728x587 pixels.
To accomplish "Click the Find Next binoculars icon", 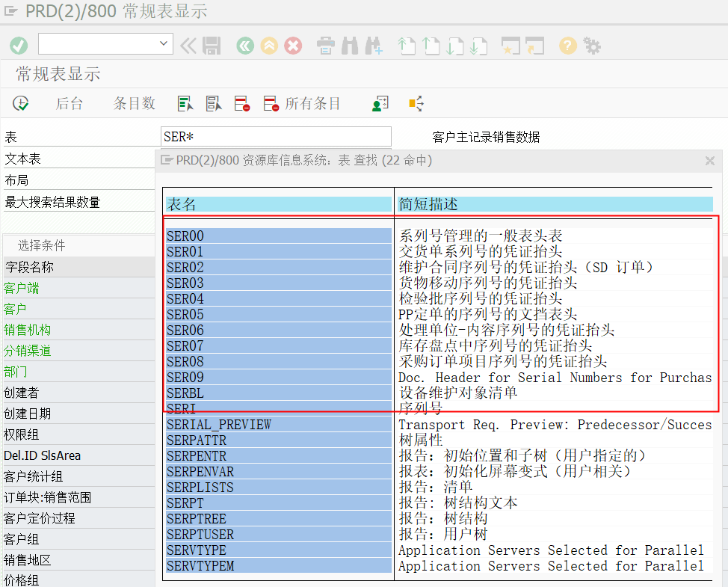I will coord(374,46).
